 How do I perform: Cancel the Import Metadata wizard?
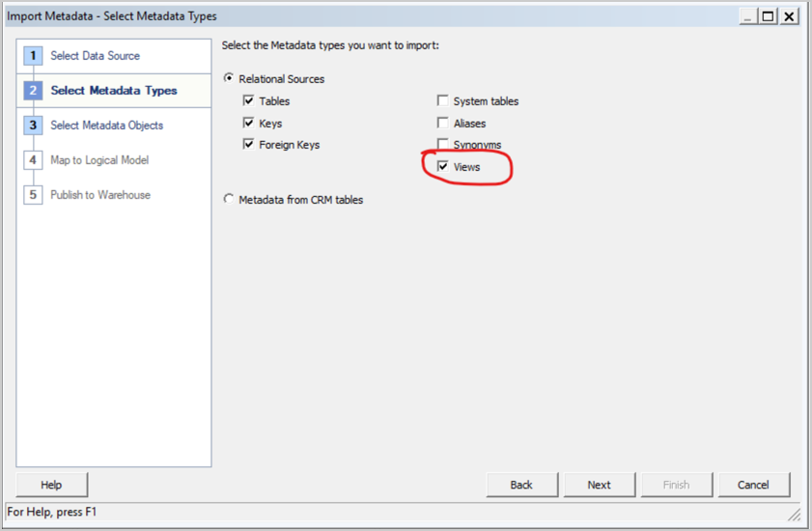[753, 485]
